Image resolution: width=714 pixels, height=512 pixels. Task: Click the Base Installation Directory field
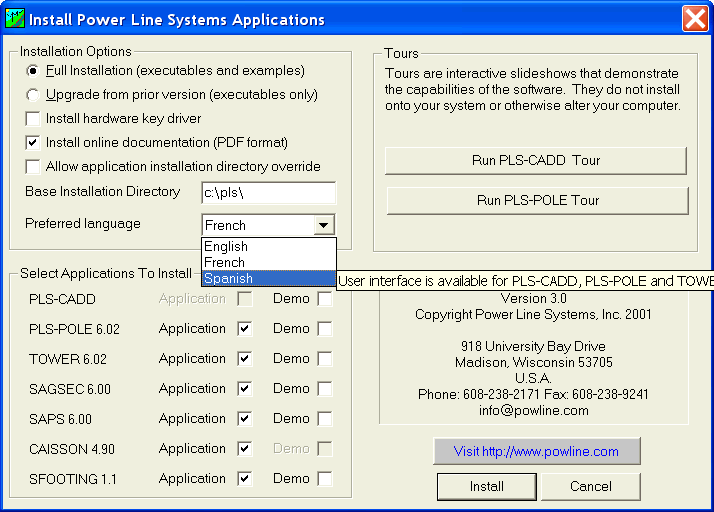click(x=269, y=193)
